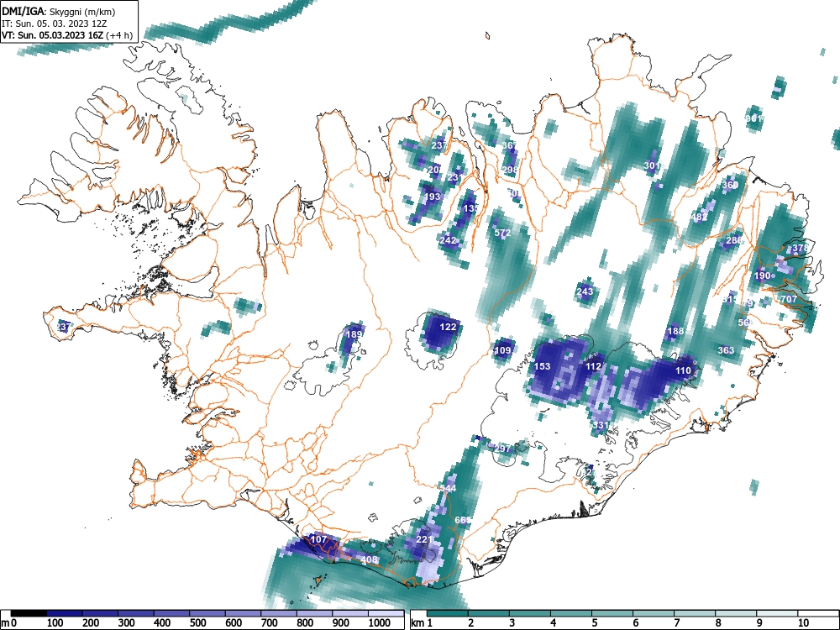Click the dark blue 100–200 m legend swatch

coord(65,613)
